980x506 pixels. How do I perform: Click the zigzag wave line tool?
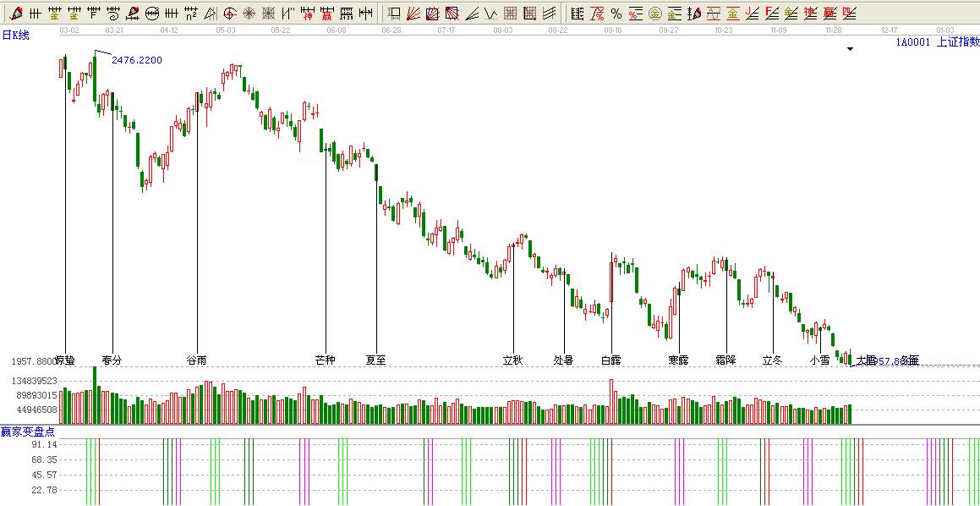(x=490, y=13)
